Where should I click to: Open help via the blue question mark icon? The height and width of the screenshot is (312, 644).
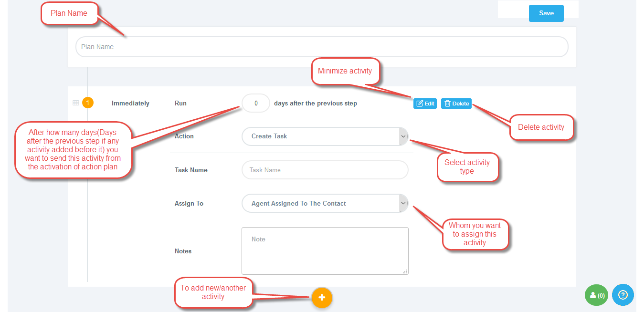point(623,295)
